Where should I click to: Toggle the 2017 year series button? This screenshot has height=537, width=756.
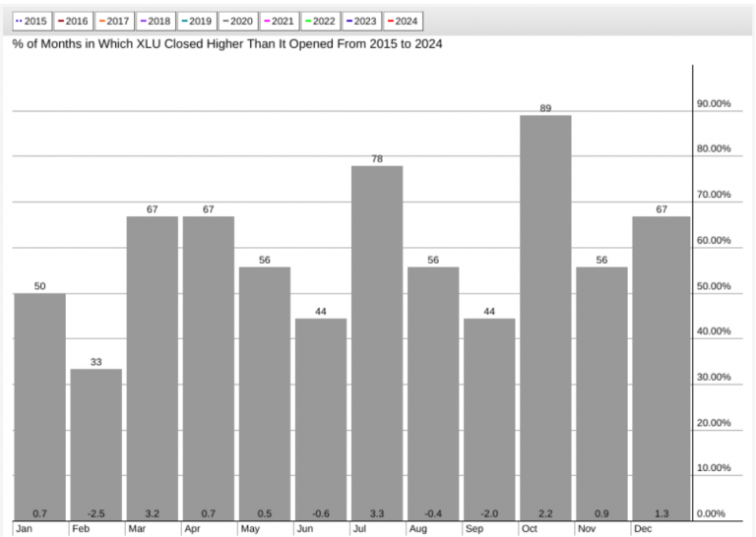pos(114,22)
